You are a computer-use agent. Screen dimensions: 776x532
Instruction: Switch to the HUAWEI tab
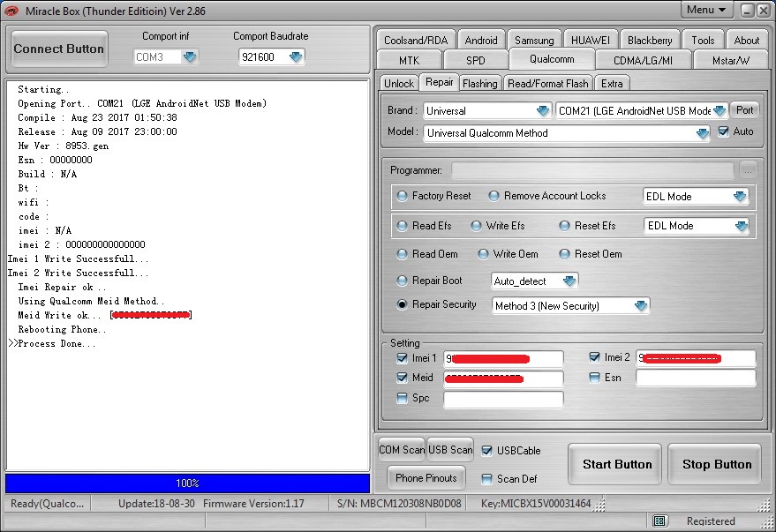(590, 40)
